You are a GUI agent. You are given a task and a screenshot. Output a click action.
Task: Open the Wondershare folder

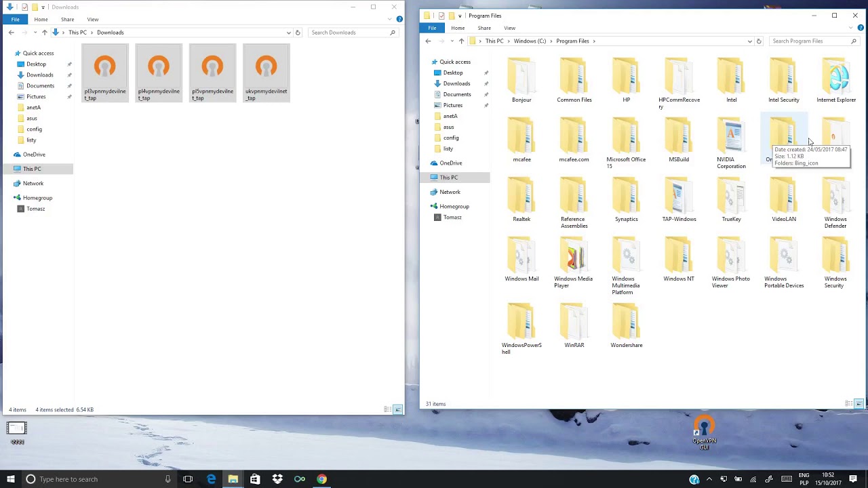coord(626,326)
